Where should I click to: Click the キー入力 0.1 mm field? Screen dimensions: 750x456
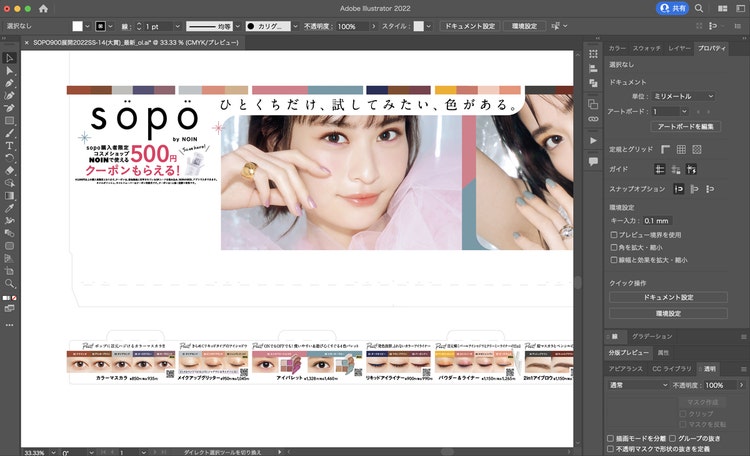pos(656,221)
